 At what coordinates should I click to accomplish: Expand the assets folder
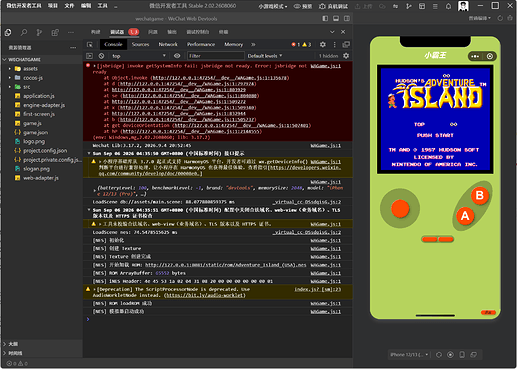tap(10, 69)
